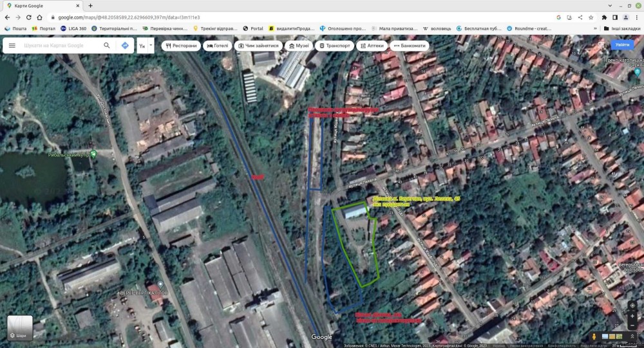Filter map by Ресторани category
This screenshot has height=348, width=644.
coord(181,46)
